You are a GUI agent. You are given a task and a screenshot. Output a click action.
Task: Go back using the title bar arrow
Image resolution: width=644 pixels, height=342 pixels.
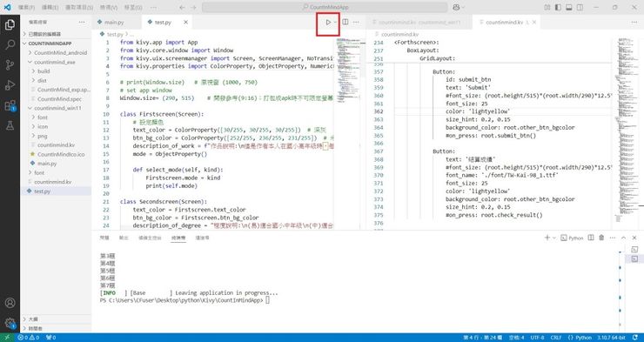[183, 7]
